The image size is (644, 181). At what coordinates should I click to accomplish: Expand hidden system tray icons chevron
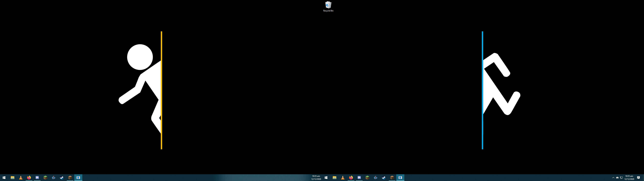pos(613,178)
